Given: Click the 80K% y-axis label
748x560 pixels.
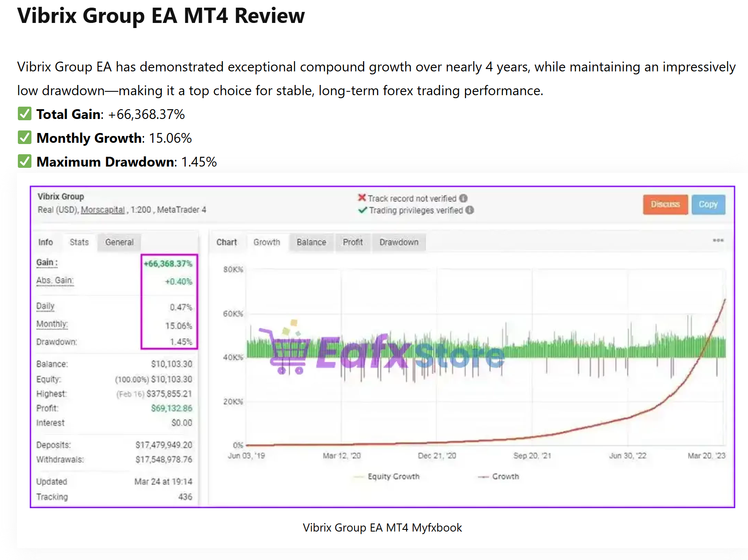Looking at the screenshot, I should click(x=233, y=270).
